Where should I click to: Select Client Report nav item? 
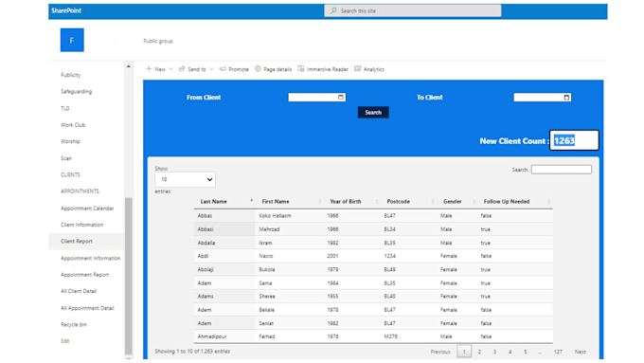(86, 242)
